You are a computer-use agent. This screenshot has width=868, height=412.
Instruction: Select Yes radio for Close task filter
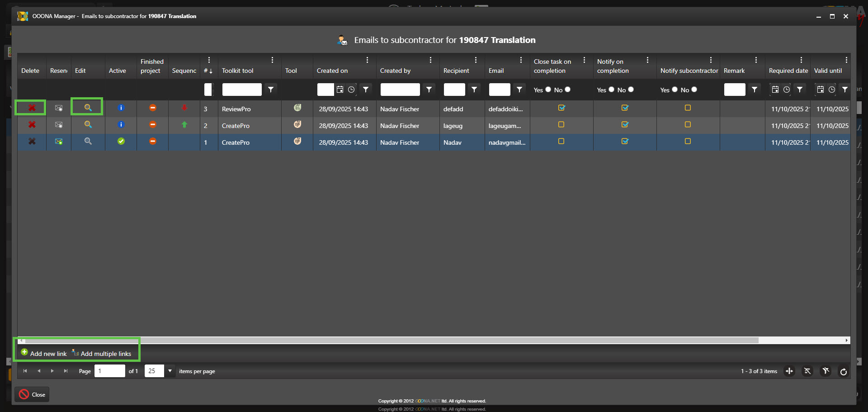[x=548, y=90]
